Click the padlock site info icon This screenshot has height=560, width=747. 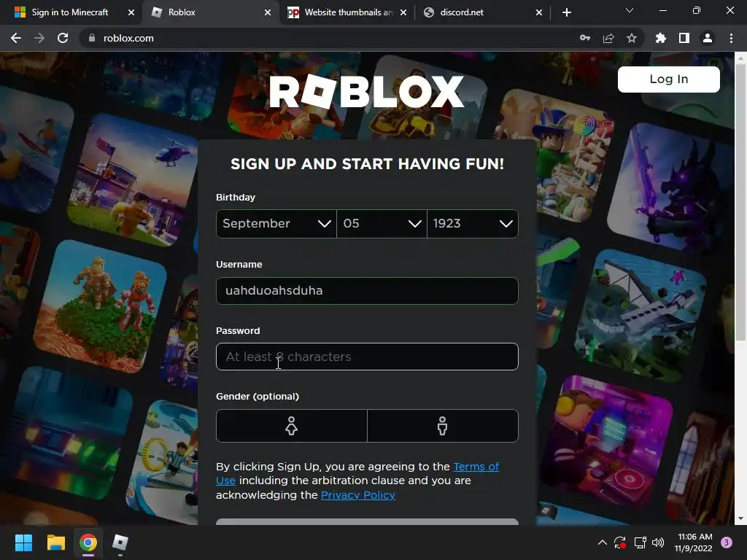[92, 38]
